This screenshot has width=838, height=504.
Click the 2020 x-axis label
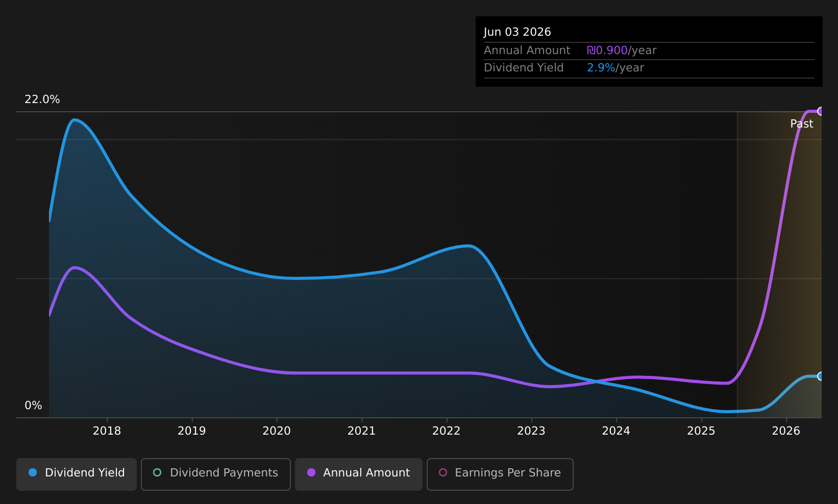coord(277,431)
